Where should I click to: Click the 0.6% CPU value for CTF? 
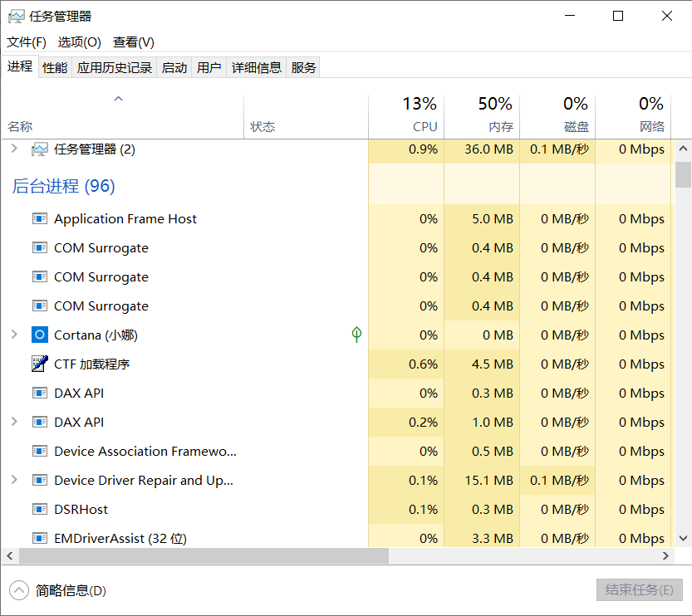click(x=423, y=364)
